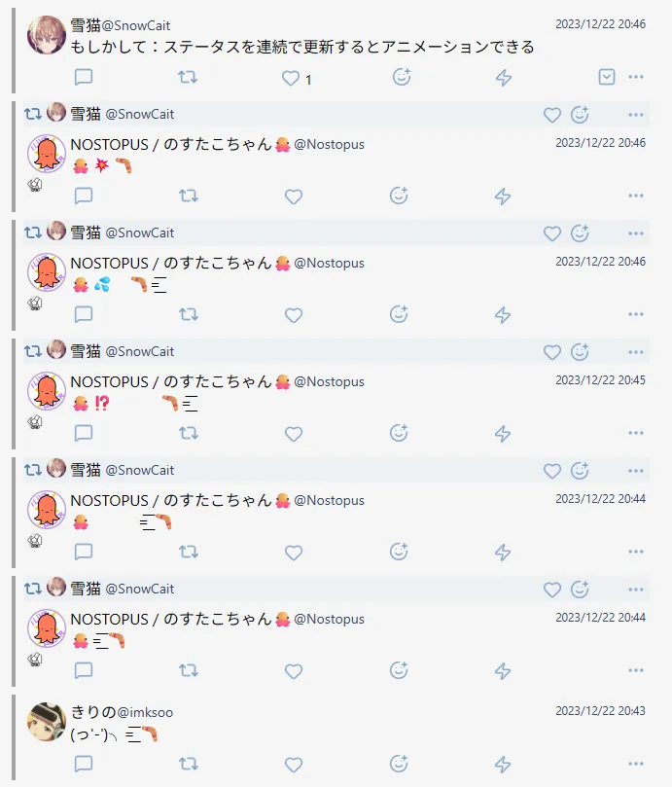Click 雪猫's profile avatar at top

tap(46, 35)
